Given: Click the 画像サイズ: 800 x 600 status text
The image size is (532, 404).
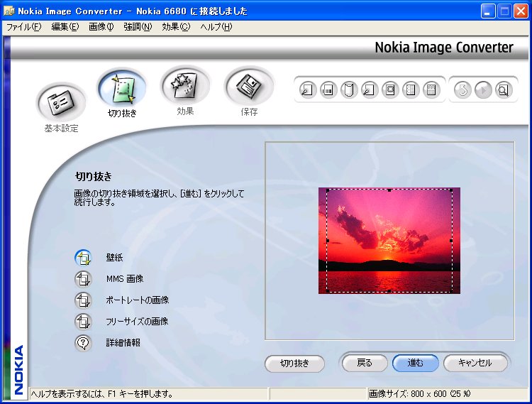Looking at the screenshot, I should 420,394.
